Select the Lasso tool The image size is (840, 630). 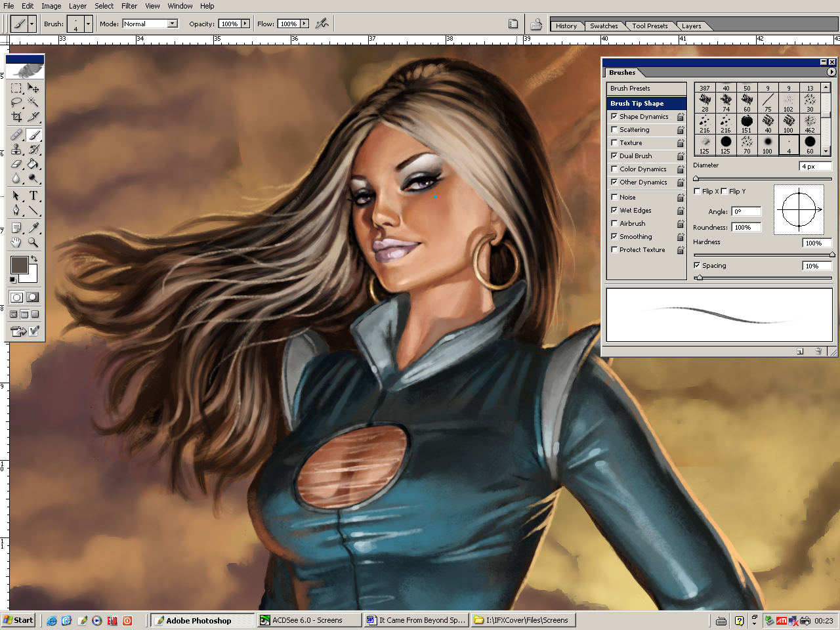pos(16,102)
